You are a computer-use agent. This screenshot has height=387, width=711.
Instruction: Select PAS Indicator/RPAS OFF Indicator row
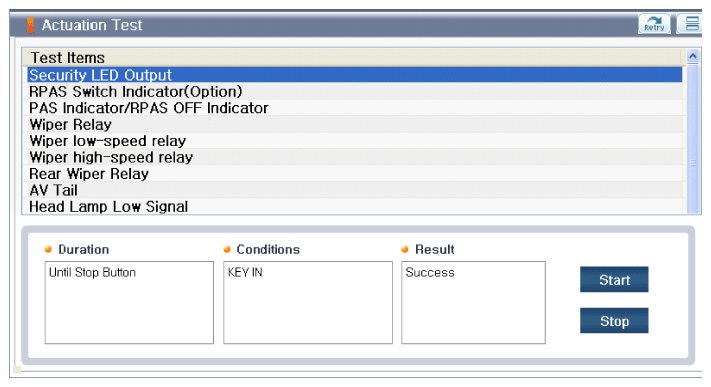click(x=354, y=108)
